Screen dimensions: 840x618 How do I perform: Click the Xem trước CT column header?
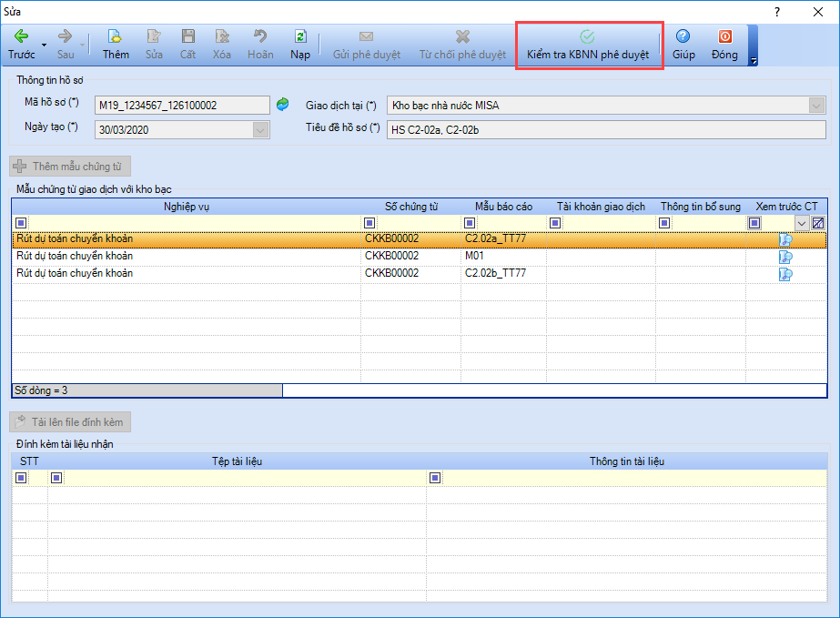pyautogui.click(x=786, y=207)
